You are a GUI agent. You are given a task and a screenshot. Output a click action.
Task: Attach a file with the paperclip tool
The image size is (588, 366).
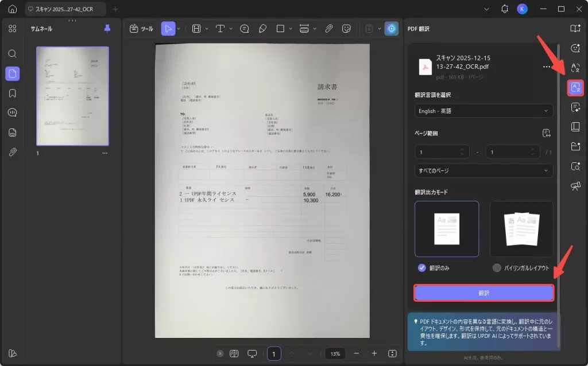328,28
